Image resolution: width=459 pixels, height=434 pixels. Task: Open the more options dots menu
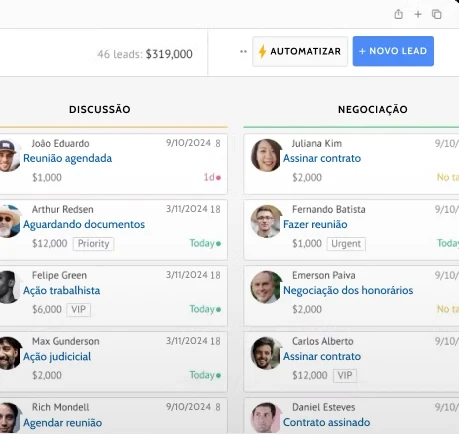[x=243, y=51]
